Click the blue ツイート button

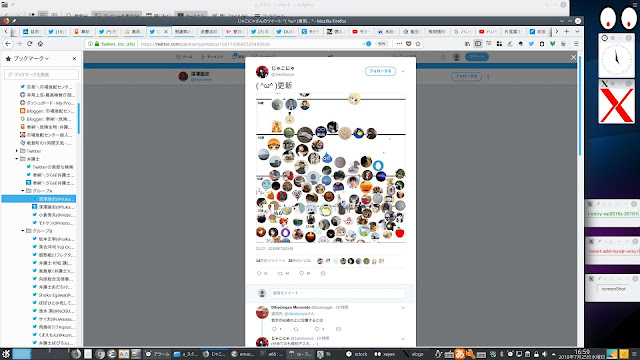click(477, 57)
